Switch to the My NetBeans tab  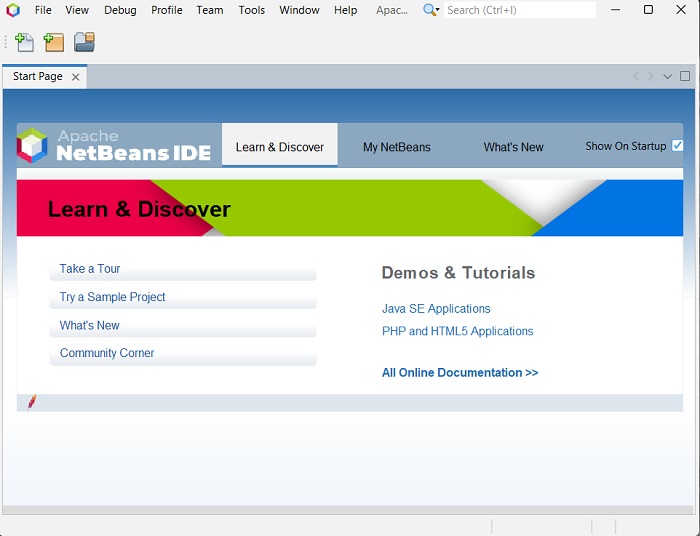396,147
